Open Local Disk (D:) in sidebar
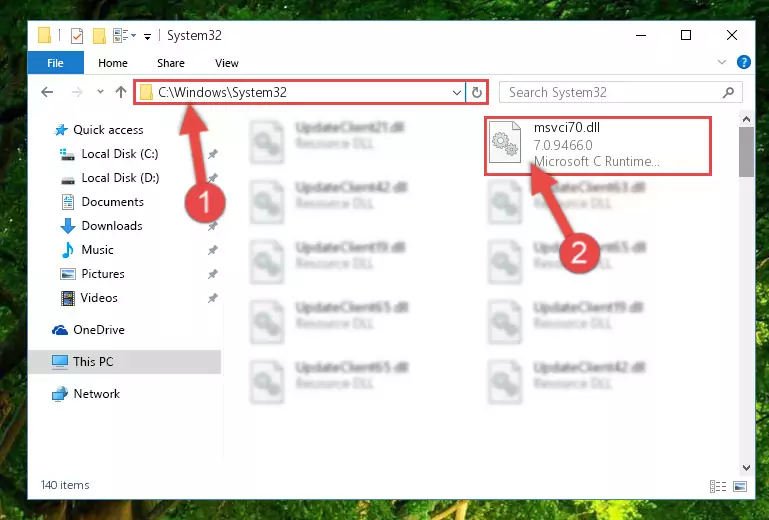769x520 pixels. pos(120,178)
